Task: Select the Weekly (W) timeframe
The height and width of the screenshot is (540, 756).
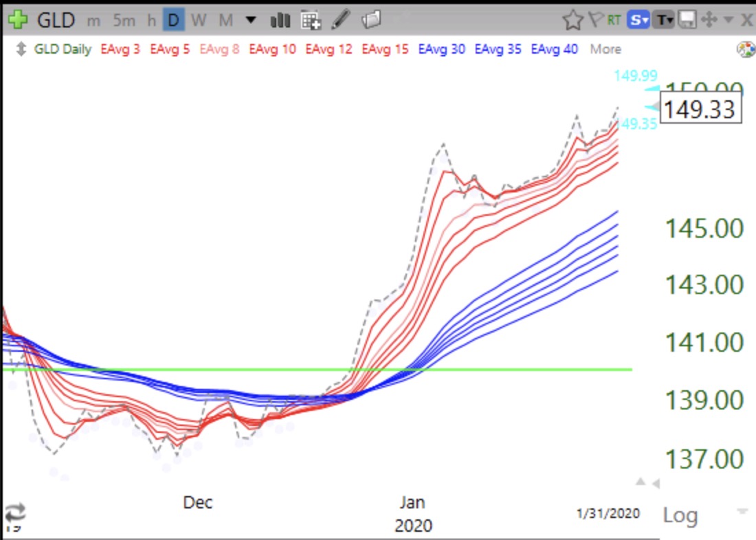Action: [198, 20]
